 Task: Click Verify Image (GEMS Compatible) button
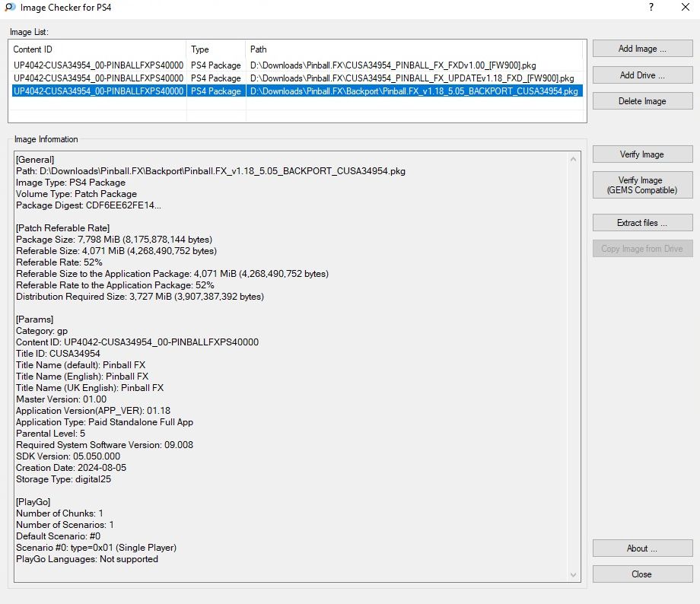(x=642, y=186)
